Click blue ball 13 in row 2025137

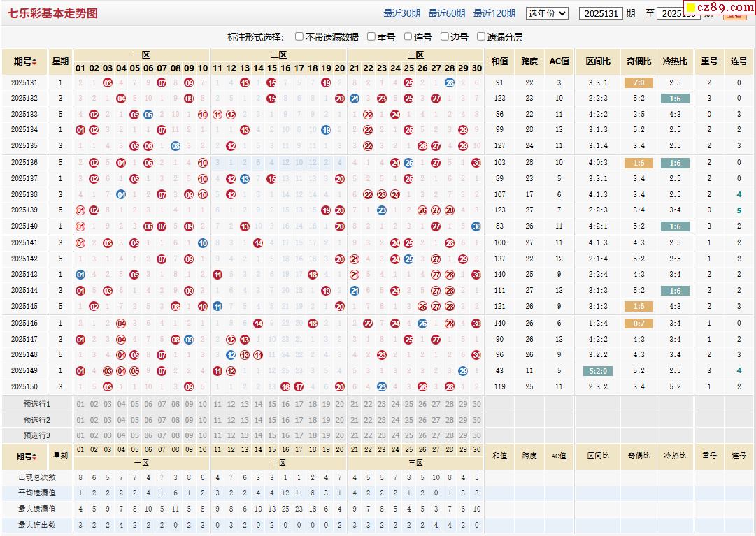pyautogui.click(x=245, y=179)
